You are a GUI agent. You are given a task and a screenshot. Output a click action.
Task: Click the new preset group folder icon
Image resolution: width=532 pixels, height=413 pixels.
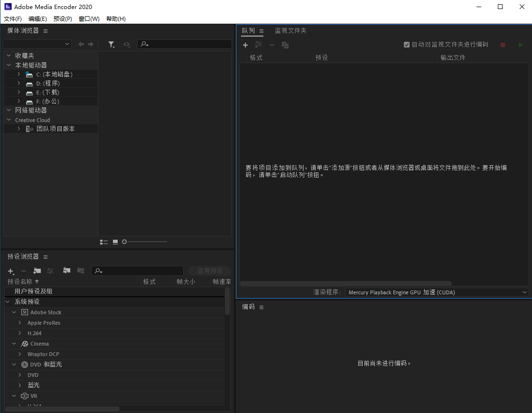(37, 271)
